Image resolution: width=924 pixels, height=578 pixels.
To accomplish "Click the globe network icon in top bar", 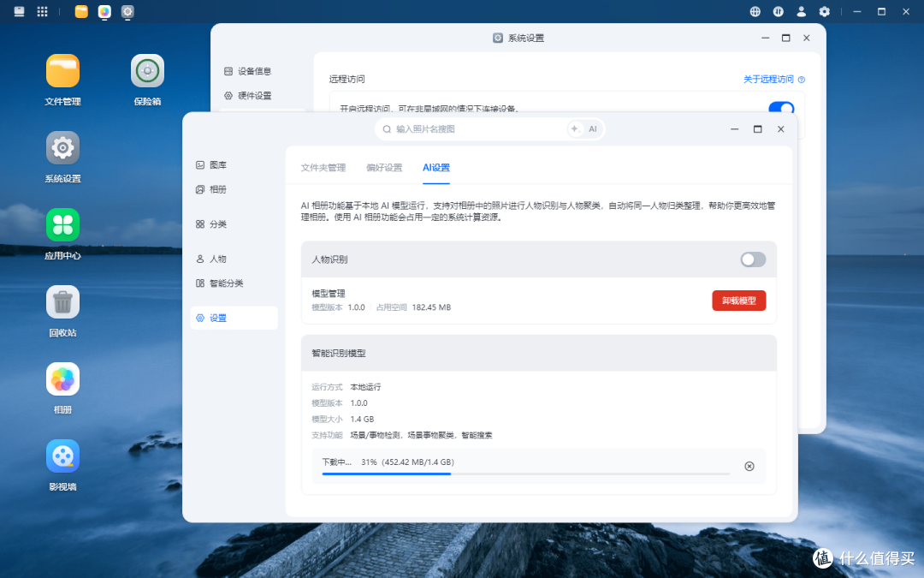I will [x=755, y=11].
